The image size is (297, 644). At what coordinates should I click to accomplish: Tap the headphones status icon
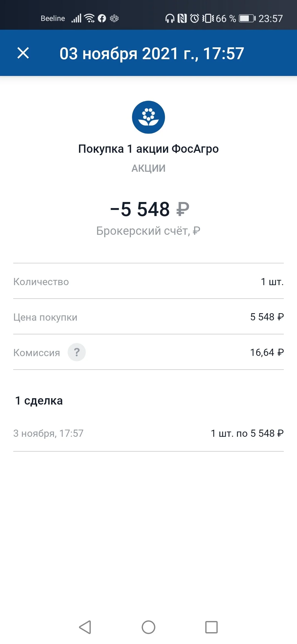point(170,18)
